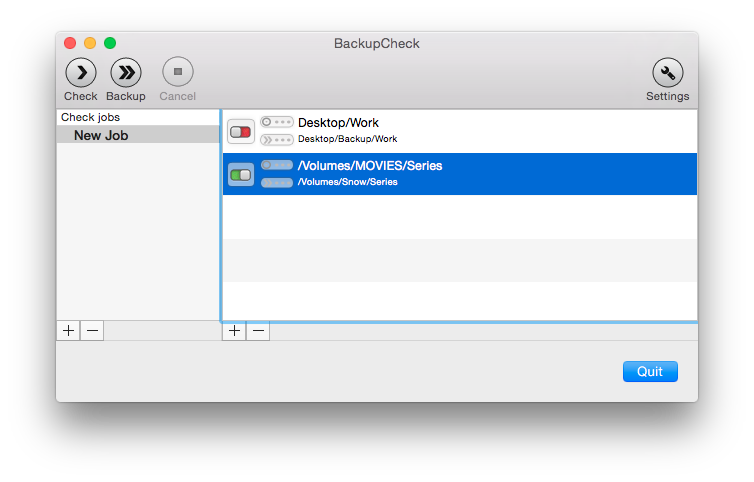Click the /Volumes/MOVIES/Series source path
The width and height of the screenshot is (754, 482).
pyautogui.click(x=370, y=165)
